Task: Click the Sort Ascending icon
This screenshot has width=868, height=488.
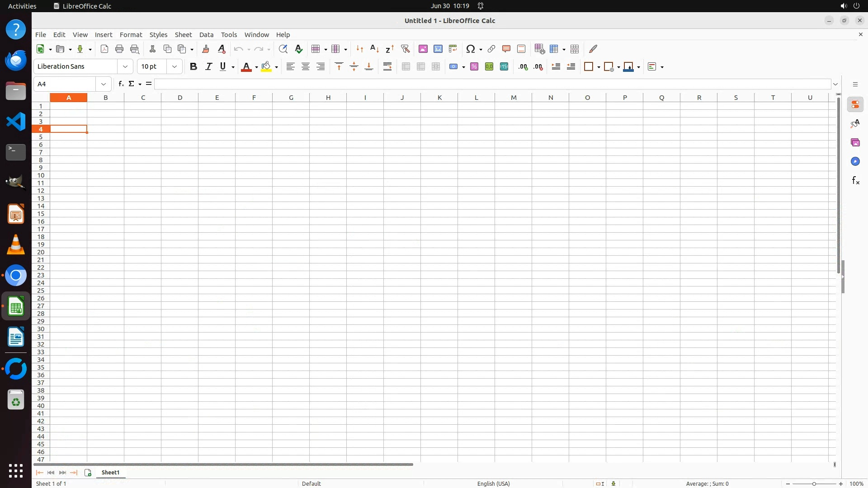Action: tap(374, 49)
